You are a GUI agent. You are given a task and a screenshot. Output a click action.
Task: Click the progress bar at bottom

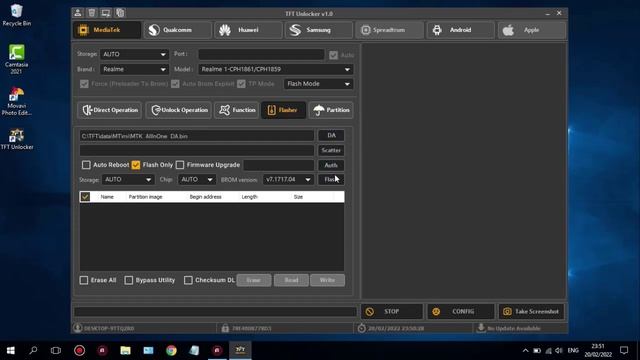pyautogui.click(x=215, y=312)
